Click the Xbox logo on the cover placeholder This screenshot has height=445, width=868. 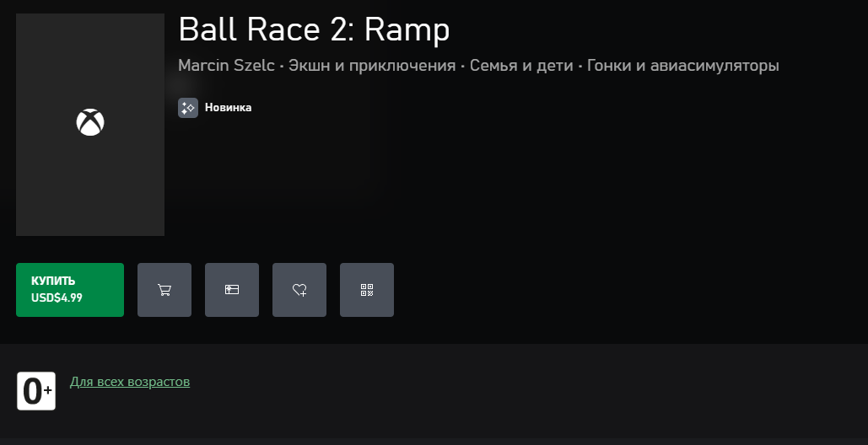point(90,122)
